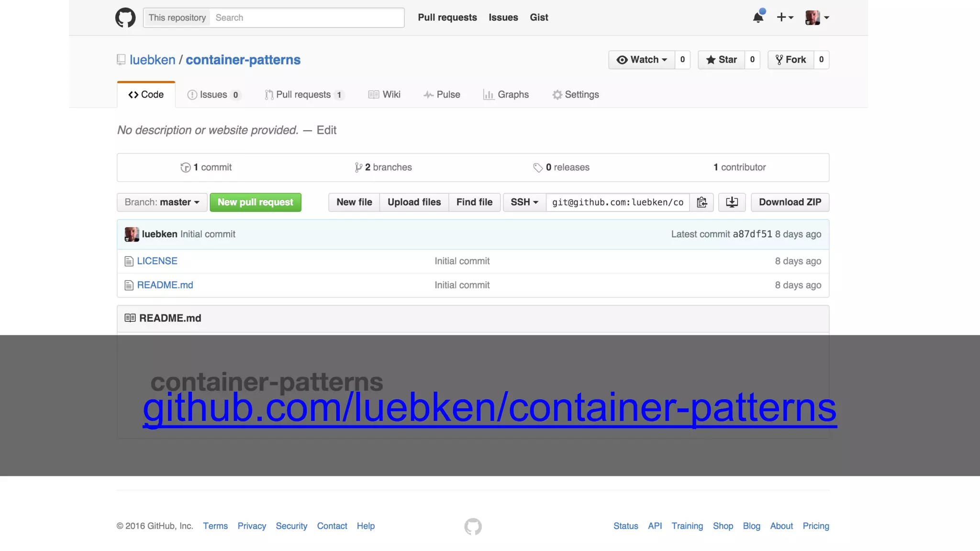Click the repository search field
Image resolution: width=980 pixels, height=551 pixels.
[308, 18]
